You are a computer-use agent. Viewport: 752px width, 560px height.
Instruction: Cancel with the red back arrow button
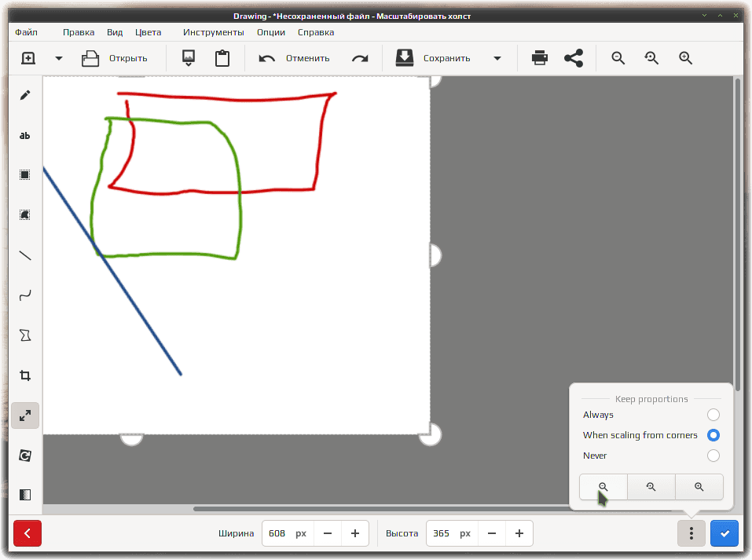point(28,533)
